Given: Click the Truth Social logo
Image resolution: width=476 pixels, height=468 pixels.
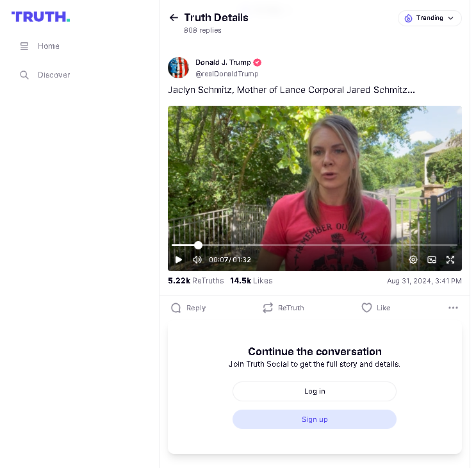Looking at the screenshot, I should (40, 17).
